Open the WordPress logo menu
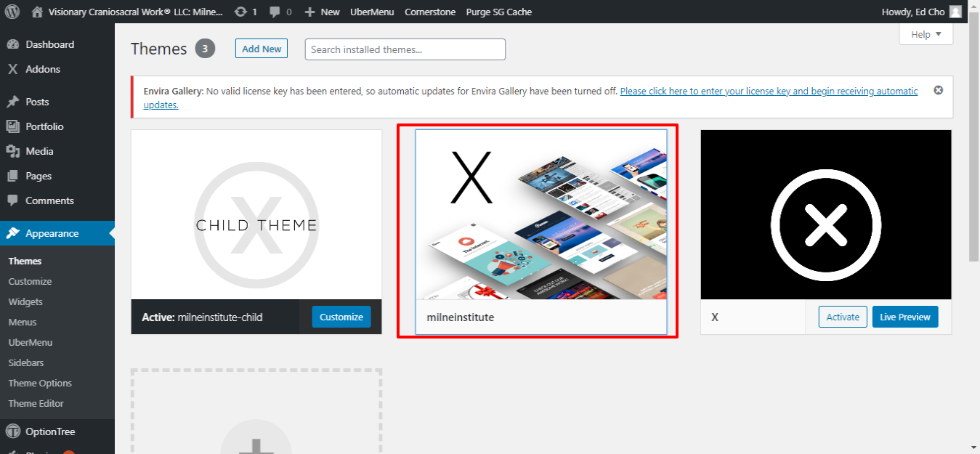This screenshot has width=980, height=454. [x=12, y=12]
